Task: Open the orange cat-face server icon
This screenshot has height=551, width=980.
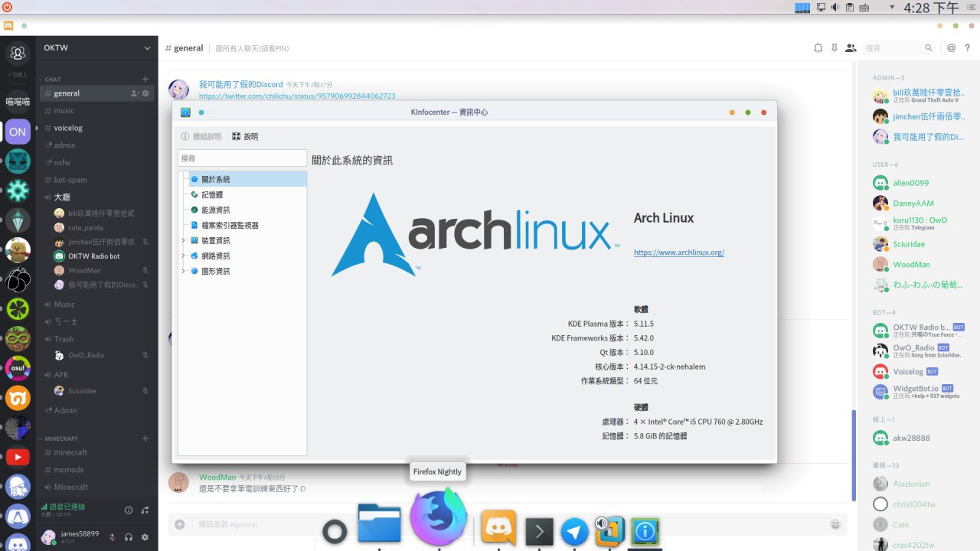Action: 18,398
